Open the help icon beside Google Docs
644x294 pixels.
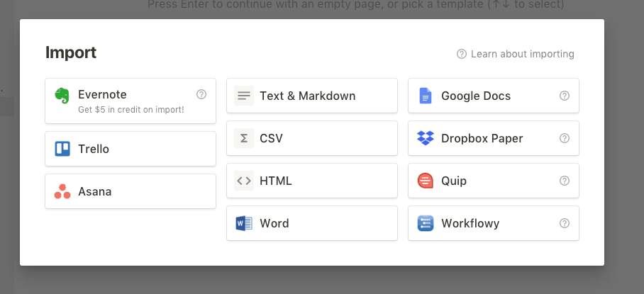pyautogui.click(x=565, y=96)
